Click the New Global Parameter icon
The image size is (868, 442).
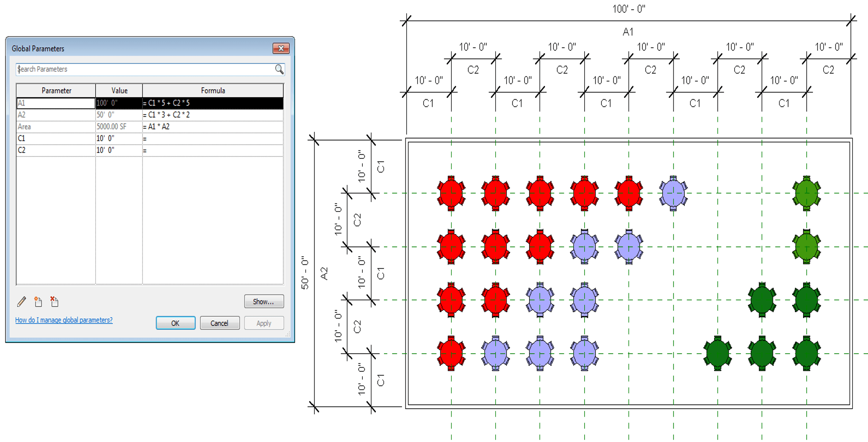pyautogui.click(x=38, y=302)
